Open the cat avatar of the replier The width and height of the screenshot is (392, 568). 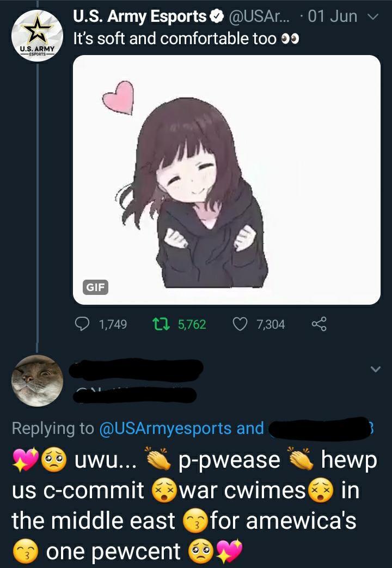[37, 380]
